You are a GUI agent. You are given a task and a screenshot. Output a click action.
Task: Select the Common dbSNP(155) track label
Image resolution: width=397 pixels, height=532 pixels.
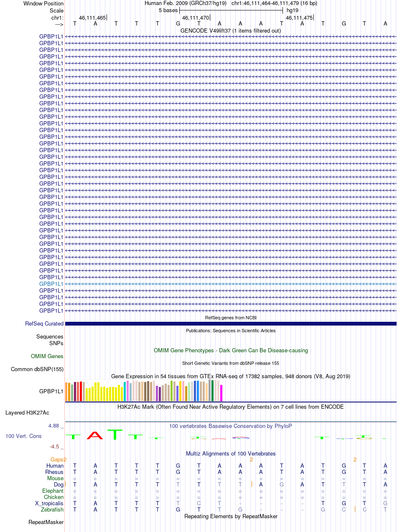click(x=37, y=369)
